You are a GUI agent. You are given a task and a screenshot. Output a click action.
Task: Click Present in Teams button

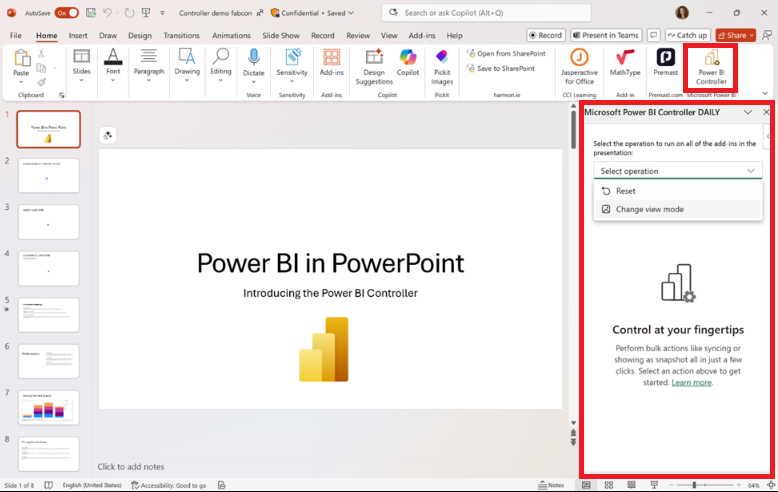point(606,35)
